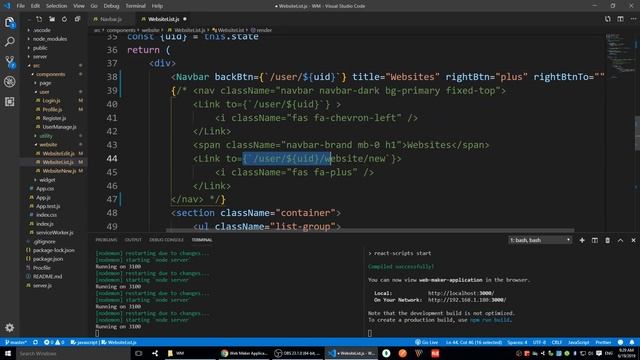This screenshot has width=640, height=360.
Task: Add a new terminal with plus icon
Action: [582, 240]
